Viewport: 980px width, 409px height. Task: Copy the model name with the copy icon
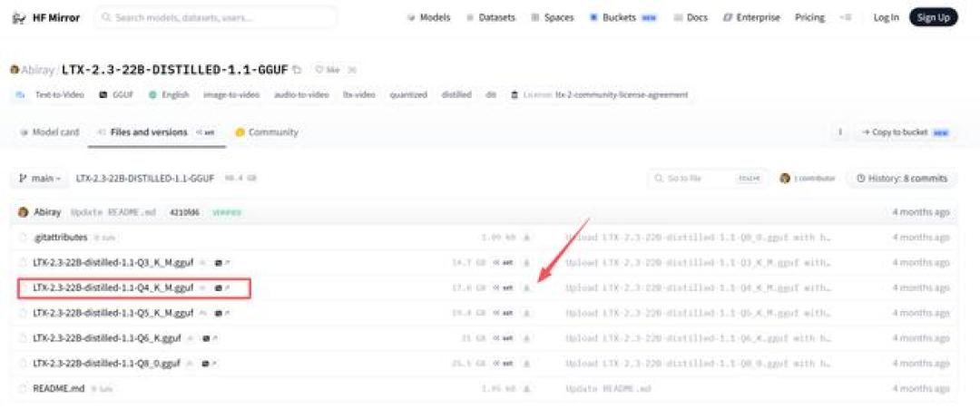click(297, 70)
